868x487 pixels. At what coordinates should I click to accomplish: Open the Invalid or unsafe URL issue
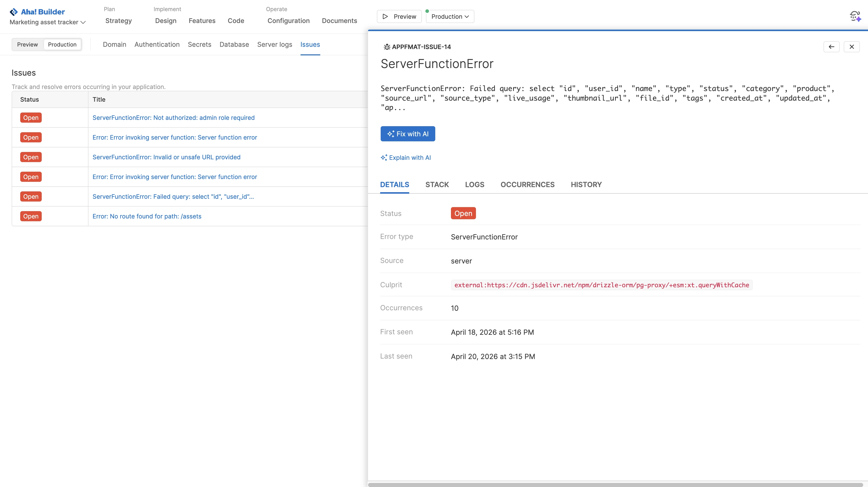[167, 157]
